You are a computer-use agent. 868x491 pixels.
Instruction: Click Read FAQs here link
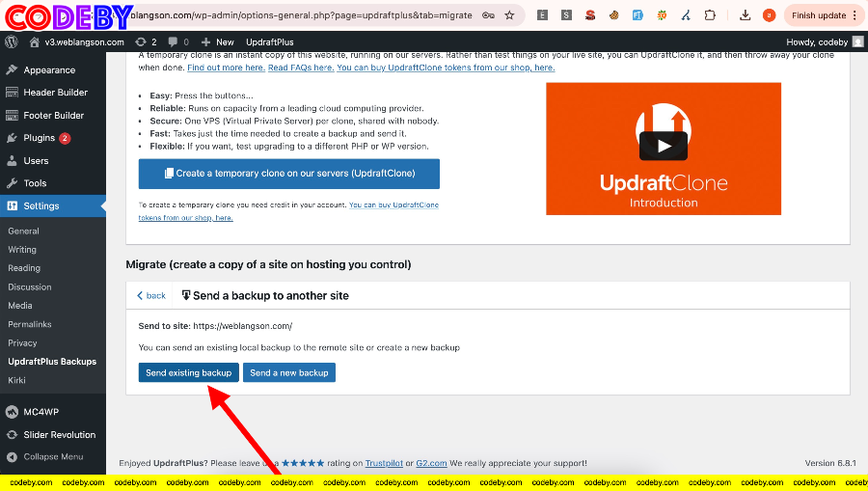(301, 68)
